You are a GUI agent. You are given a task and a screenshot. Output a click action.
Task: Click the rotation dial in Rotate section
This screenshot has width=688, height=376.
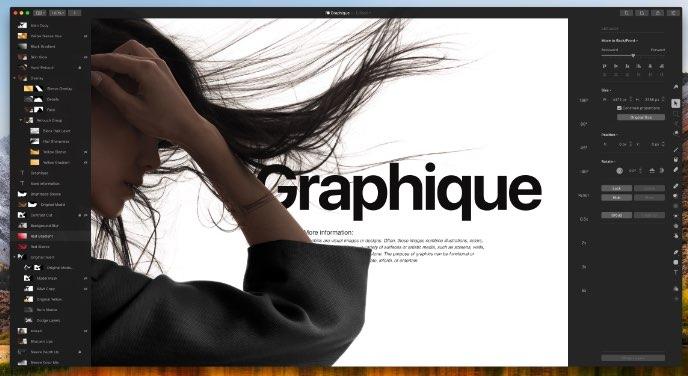[620, 171]
